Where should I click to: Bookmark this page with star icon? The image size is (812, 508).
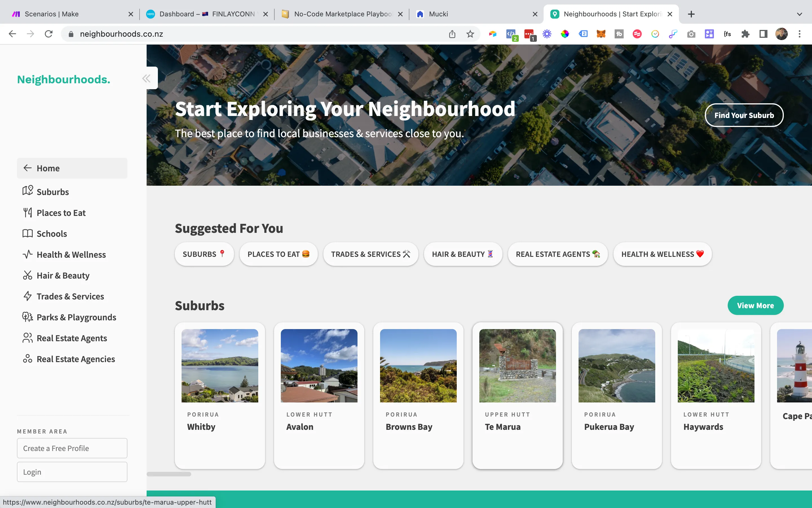pos(470,34)
